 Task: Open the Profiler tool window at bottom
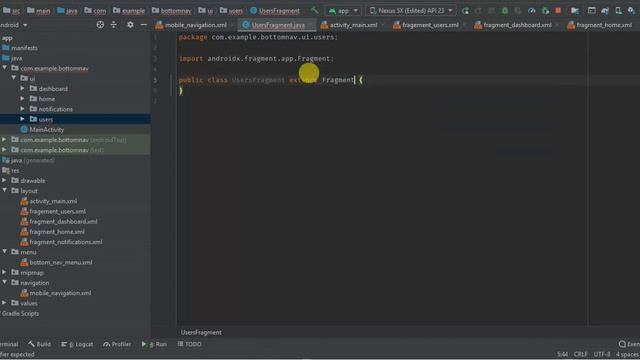(117, 344)
